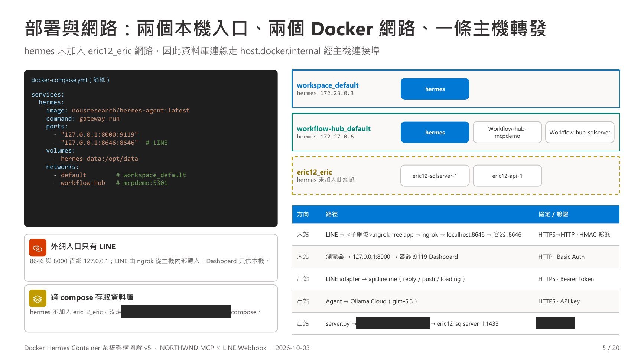Click the yellow layers icon beside 跨 compose 存取資料庫
The image size is (644, 362).
coord(38,299)
